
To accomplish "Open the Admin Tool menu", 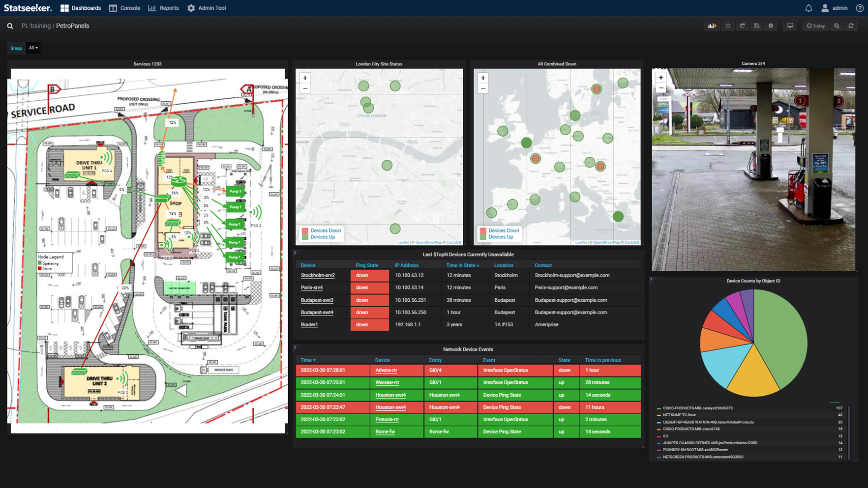I will 207,8.
